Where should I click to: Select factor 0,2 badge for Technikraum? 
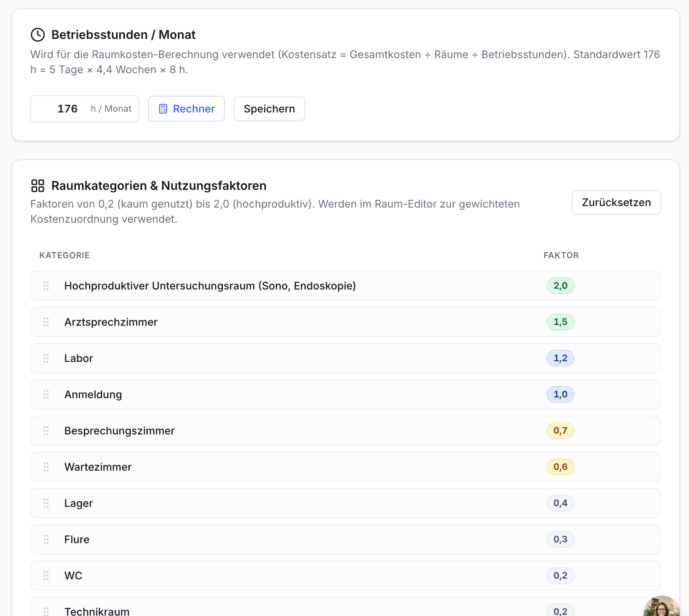[x=561, y=611]
